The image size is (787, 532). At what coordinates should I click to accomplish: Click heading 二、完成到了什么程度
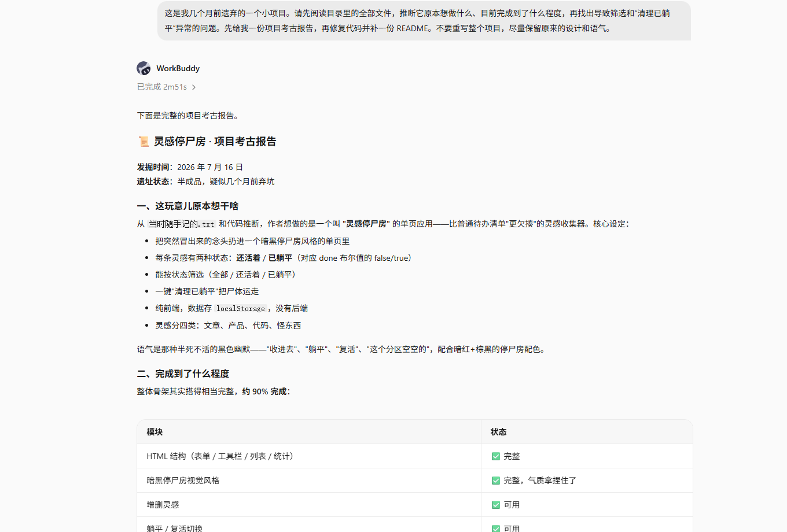point(183,374)
